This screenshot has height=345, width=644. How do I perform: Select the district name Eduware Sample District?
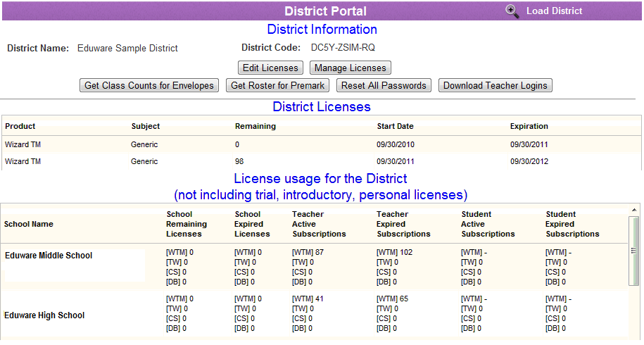coord(127,48)
